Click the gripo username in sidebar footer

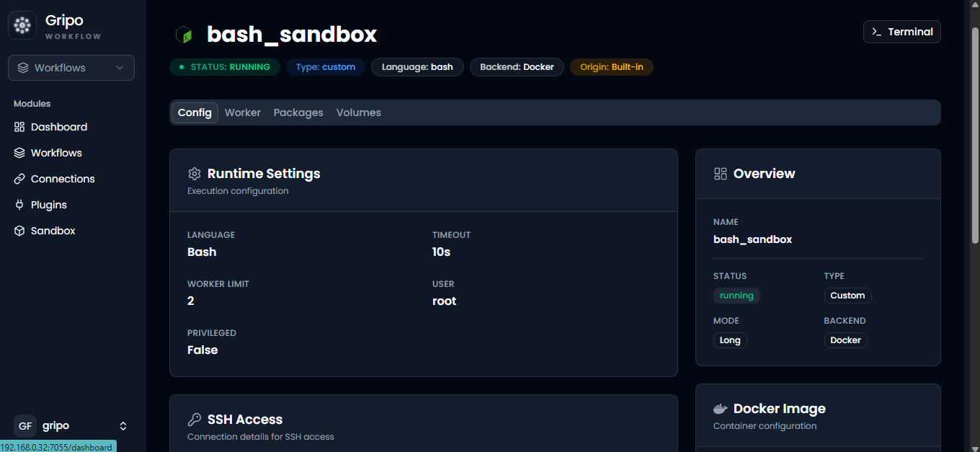pos(55,426)
